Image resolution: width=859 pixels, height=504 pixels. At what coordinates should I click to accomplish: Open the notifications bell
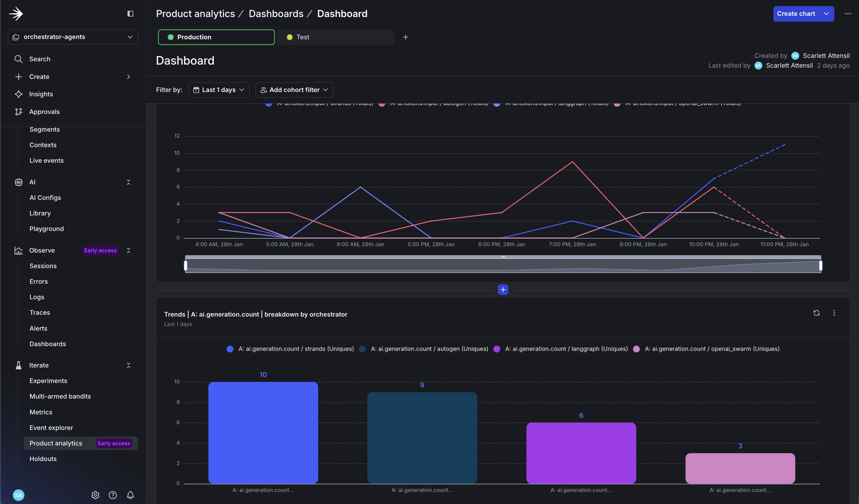point(130,495)
